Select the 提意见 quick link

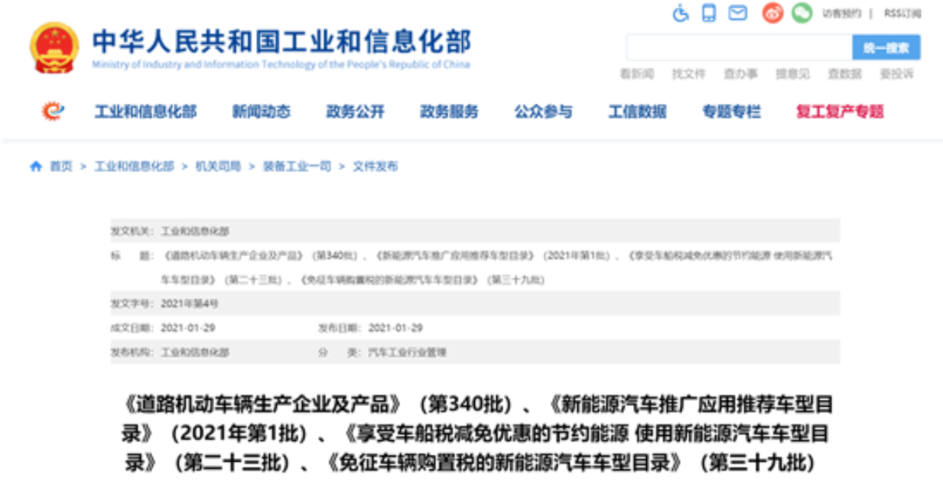pyautogui.click(x=793, y=74)
